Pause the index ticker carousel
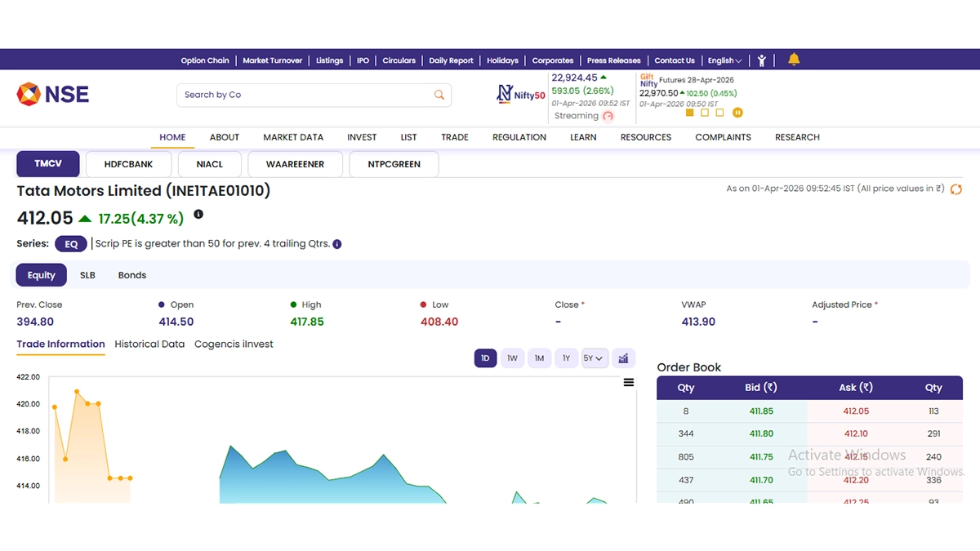 [x=737, y=113]
